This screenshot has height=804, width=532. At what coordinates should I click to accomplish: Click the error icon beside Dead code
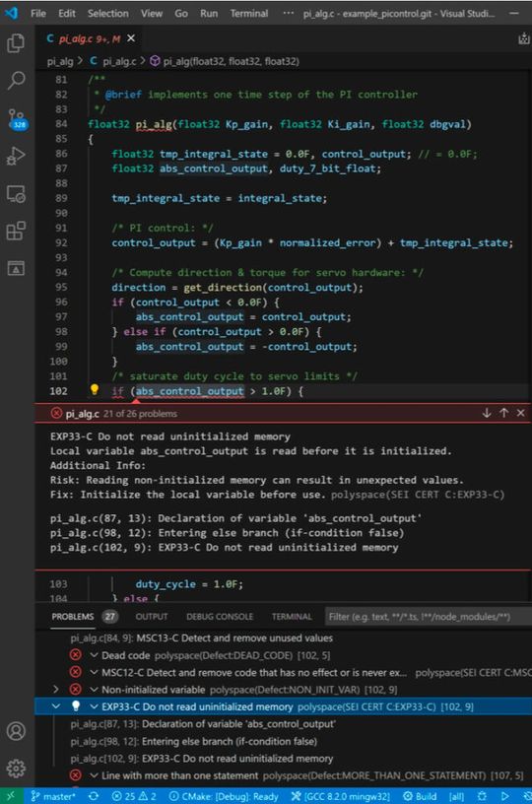click(75, 655)
